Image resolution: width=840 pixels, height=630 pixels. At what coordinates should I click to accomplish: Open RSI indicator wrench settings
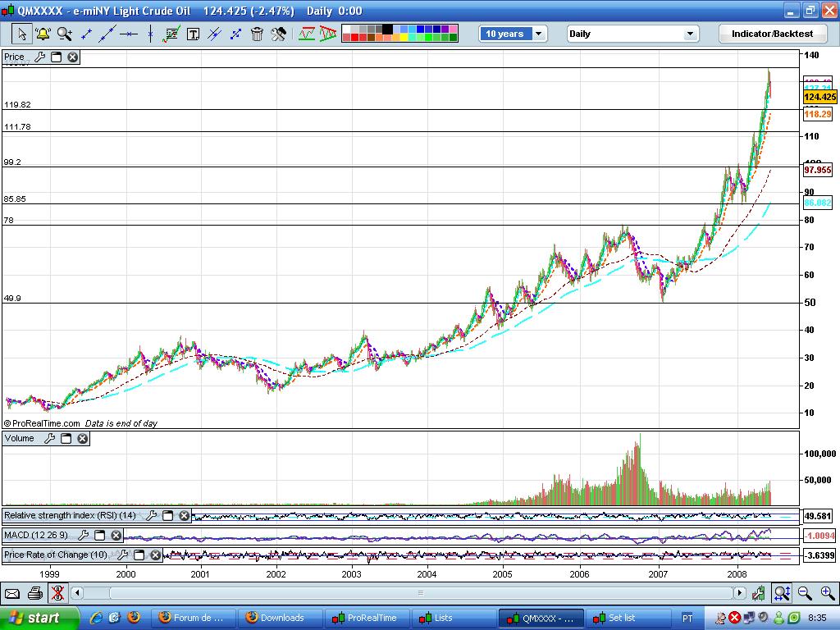[152, 516]
